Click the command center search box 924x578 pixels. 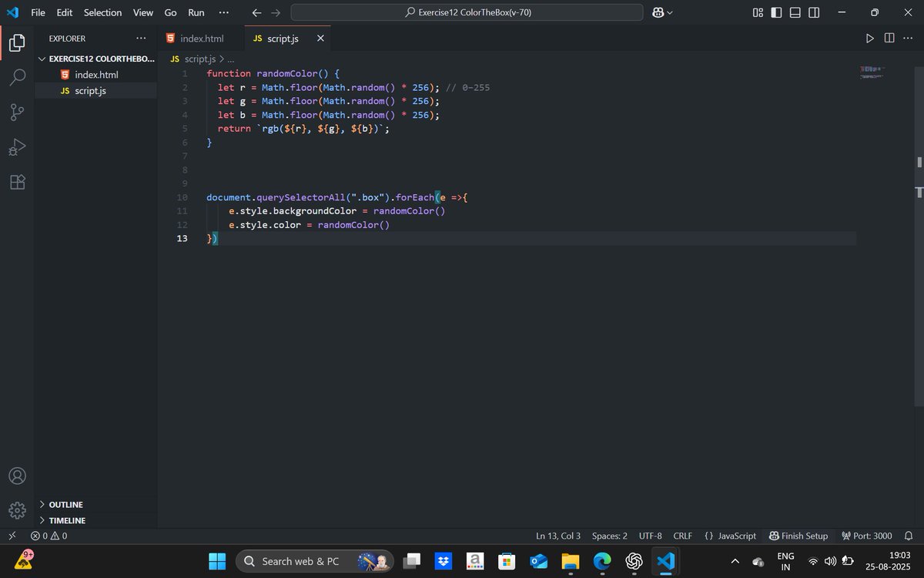pyautogui.click(x=467, y=12)
